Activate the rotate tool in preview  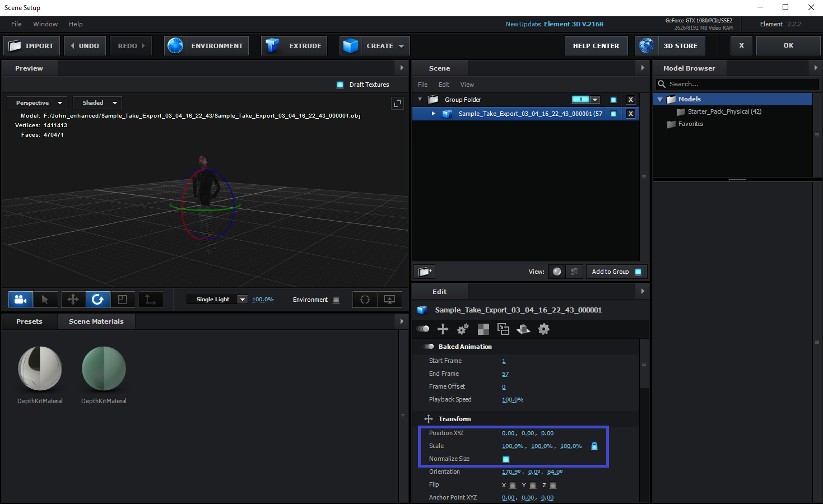pos(97,300)
